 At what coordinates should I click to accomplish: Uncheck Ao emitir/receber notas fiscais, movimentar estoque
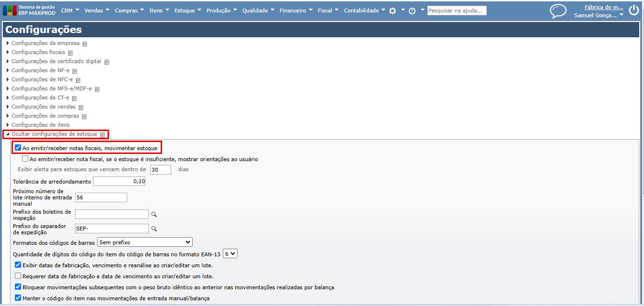18,148
